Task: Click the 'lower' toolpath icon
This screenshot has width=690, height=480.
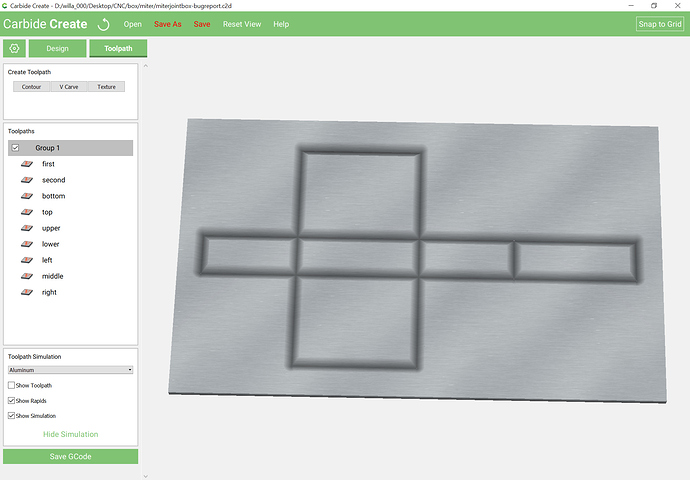Action: [27, 244]
